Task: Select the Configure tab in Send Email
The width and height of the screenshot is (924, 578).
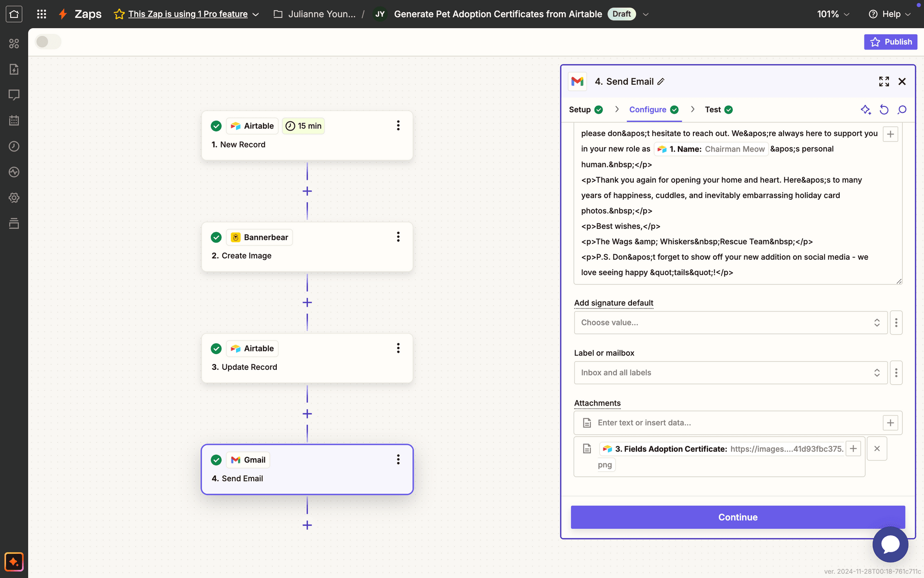Action: click(x=648, y=109)
